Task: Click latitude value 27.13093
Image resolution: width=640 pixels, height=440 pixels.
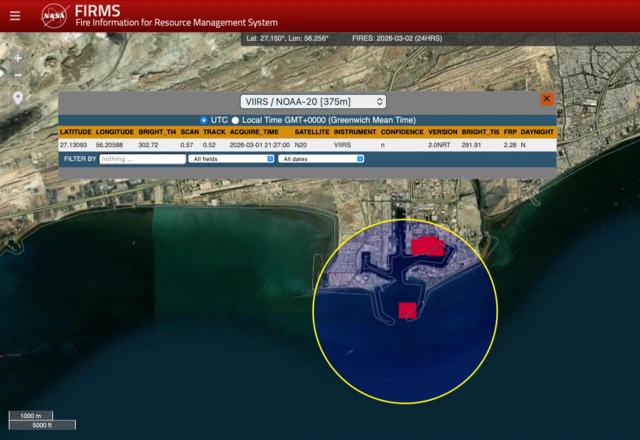Action: (73, 145)
